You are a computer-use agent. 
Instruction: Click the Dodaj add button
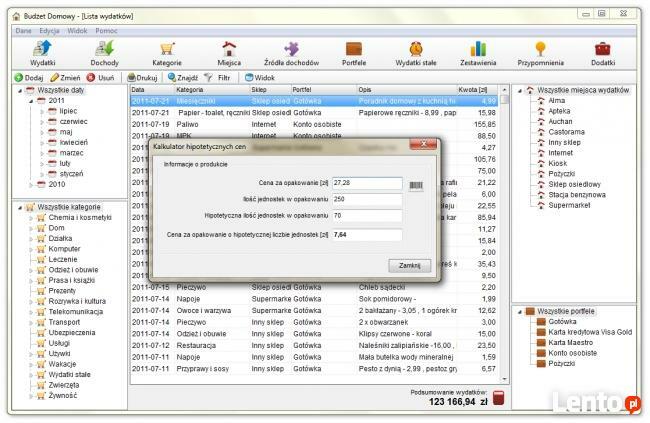28,77
